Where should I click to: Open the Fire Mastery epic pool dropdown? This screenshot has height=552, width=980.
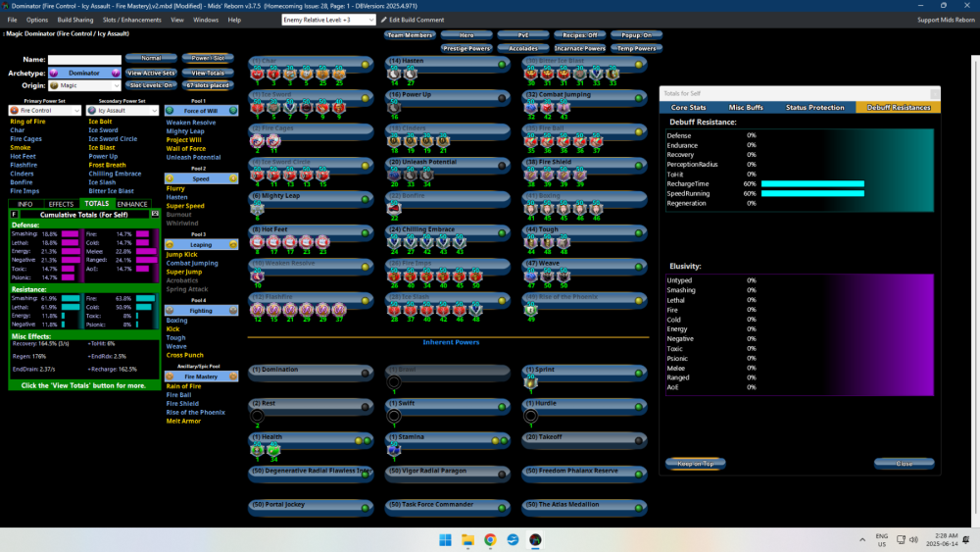coord(201,376)
